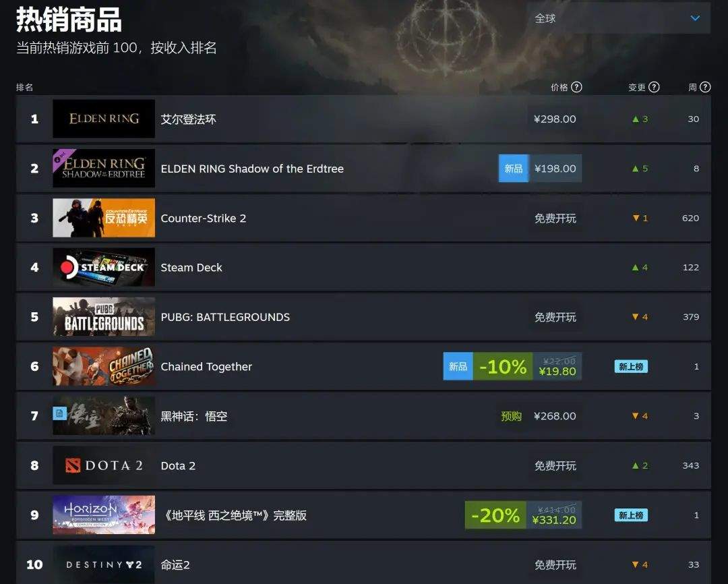
Task: Open the 命运2 Destiny 2 row
Action: pyautogui.click(x=363, y=563)
